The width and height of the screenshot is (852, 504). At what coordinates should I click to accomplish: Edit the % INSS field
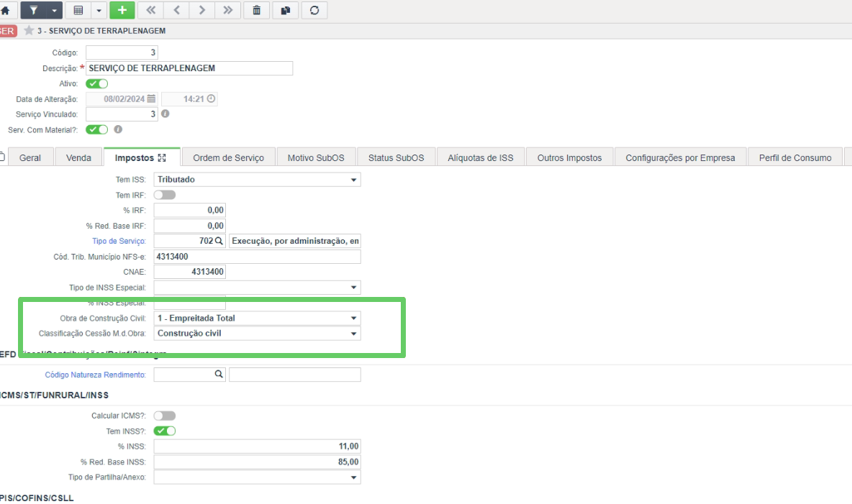(x=257, y=446)
